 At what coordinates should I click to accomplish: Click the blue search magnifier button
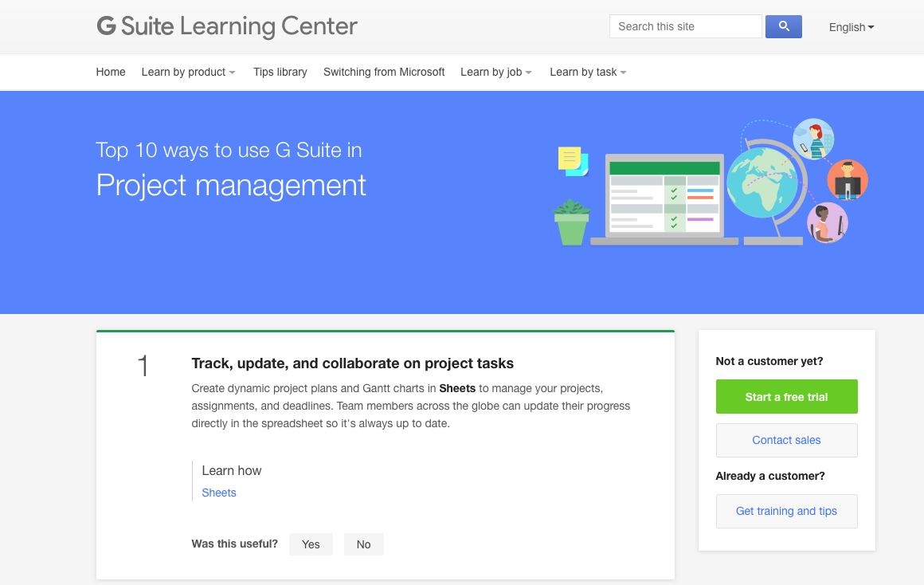pyautogui.click(x=783, y=26)
